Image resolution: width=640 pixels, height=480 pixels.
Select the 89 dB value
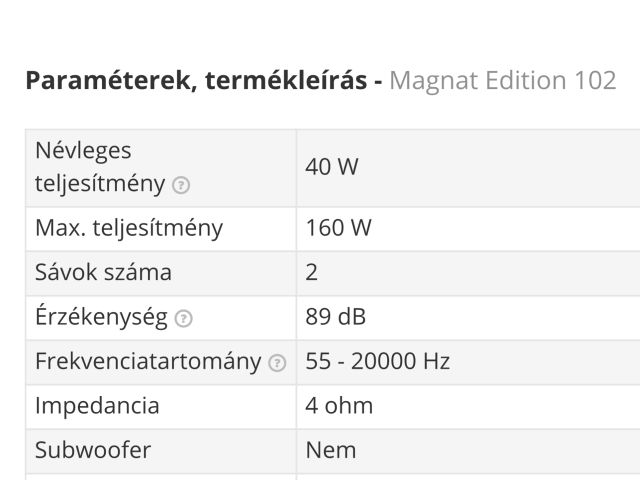pyautogui.click(x=336, y=317)
